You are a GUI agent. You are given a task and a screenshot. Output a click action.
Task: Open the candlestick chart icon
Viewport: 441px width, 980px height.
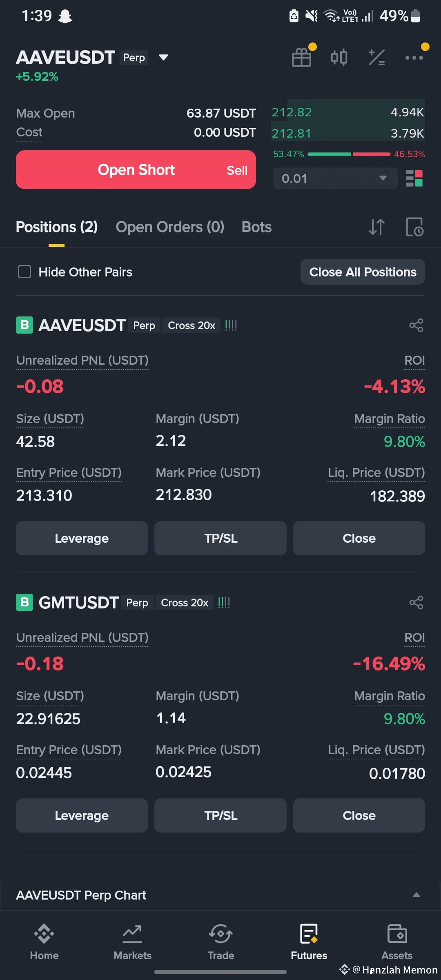pos(339,57)
